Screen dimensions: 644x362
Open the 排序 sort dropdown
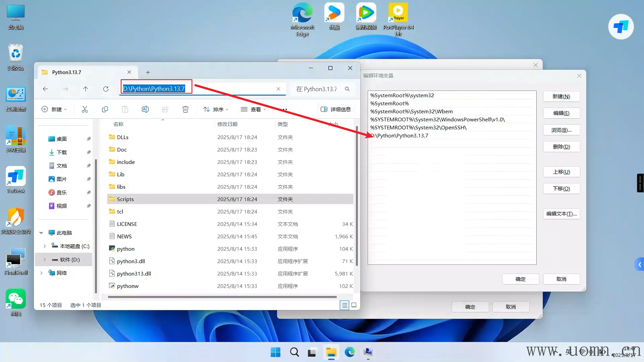tap(215, 109)
